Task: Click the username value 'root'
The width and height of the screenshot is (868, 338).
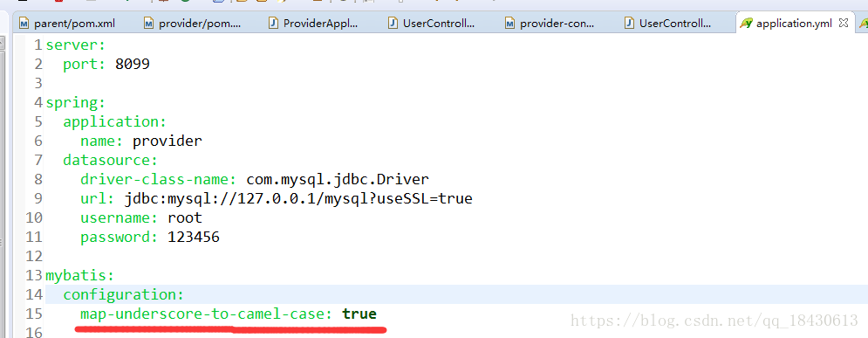Action: (x=185, y=217)
